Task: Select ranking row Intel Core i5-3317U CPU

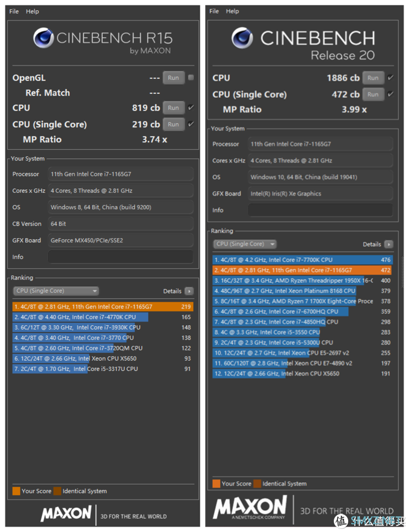Action: coord(103,369)
